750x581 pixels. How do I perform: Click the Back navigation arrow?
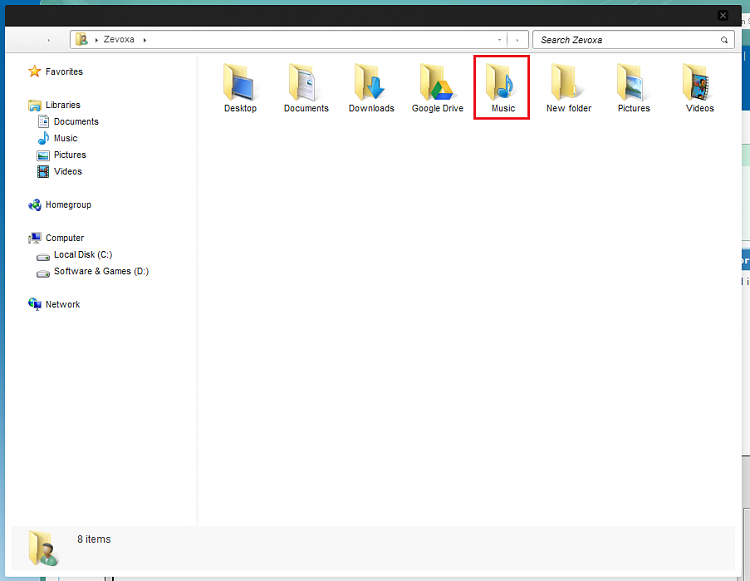tap(24, 40)
